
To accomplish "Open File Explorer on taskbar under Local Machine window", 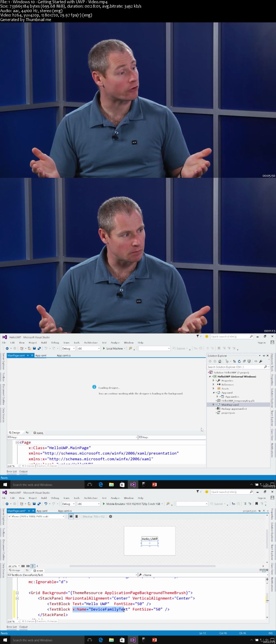I will (x=111, y=485).
